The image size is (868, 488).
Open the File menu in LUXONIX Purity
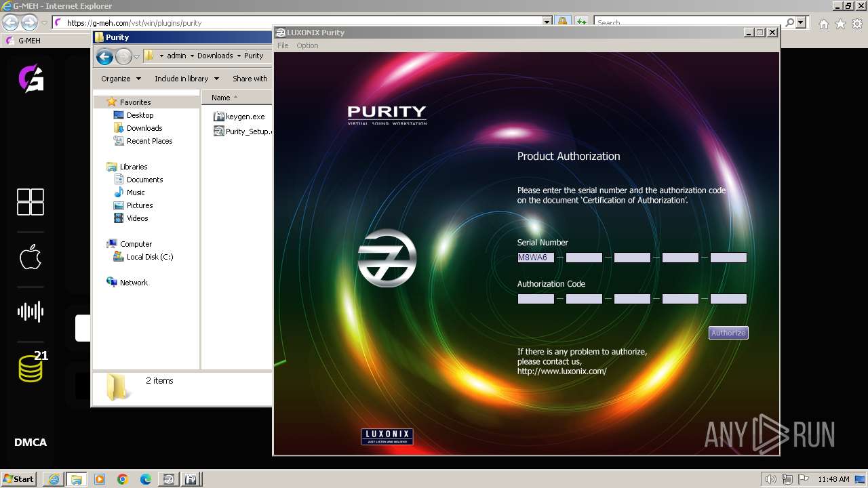tap(283, 45)
